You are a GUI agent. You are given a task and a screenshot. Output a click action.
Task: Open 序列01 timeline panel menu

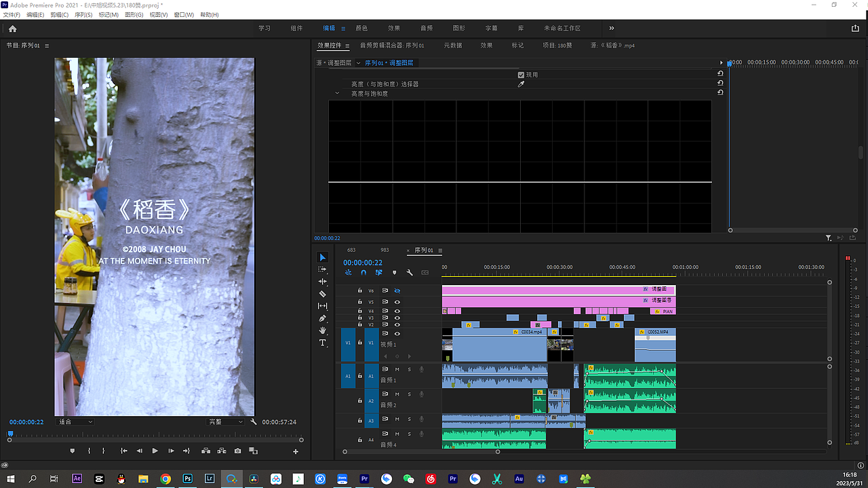click(440, 250)
